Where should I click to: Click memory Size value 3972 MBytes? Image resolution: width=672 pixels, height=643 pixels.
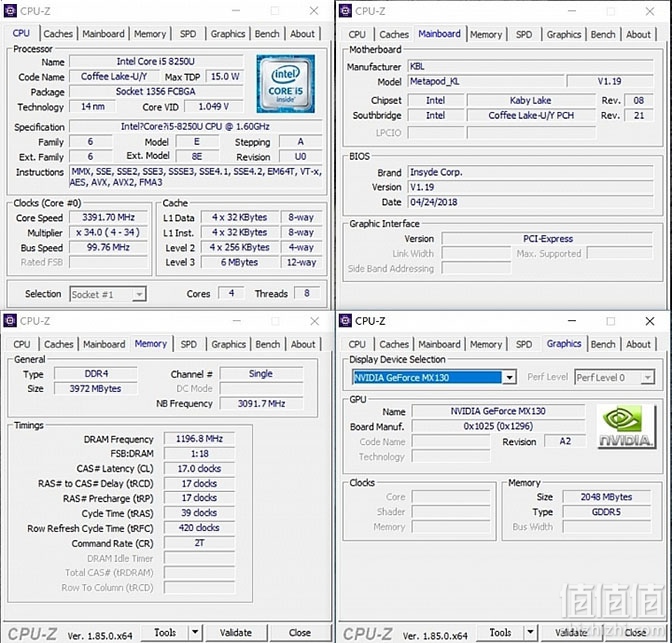[96, 389]
